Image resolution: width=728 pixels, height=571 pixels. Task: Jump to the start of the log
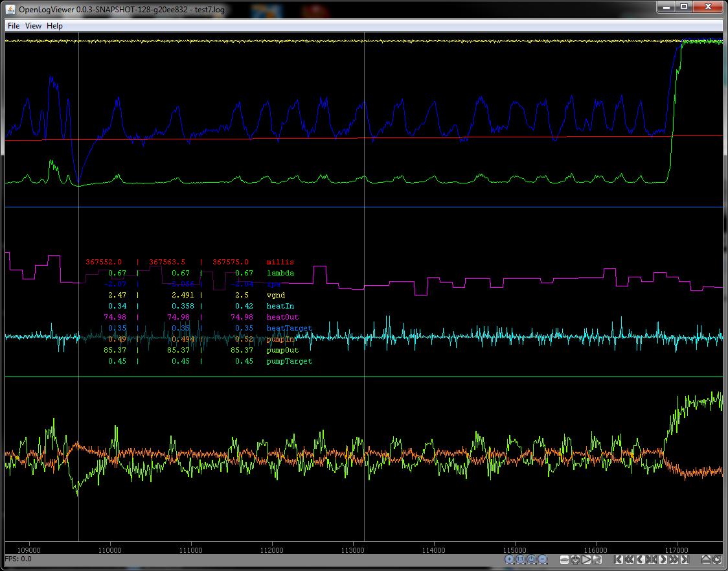(x=618, y=559)
